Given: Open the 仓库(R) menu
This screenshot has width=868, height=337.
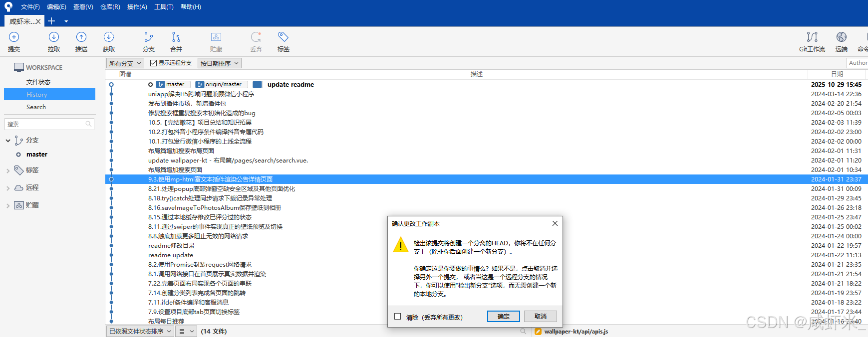Looking at the screenshot, I should pos(110,7).
